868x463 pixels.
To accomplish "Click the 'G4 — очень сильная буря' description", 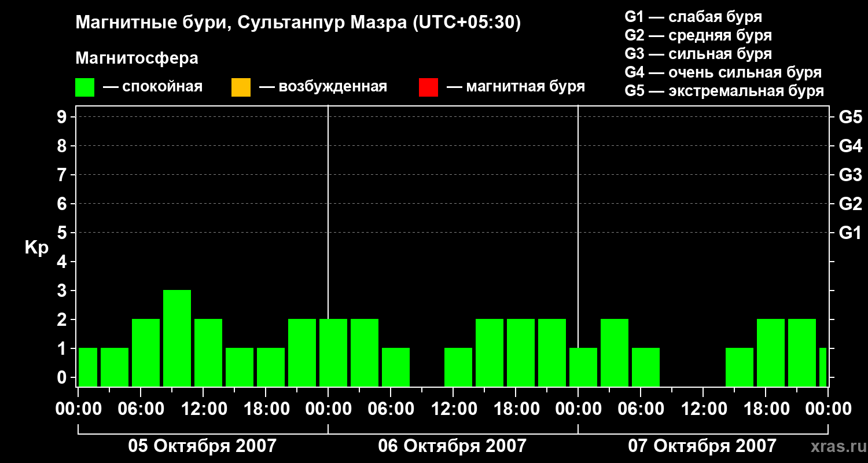I will tap(723, 72).
